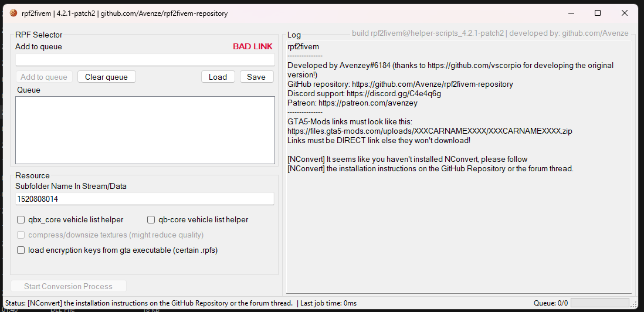Click the Add to queue link input field
The image size is (644, 312).
tap(145, 60)
